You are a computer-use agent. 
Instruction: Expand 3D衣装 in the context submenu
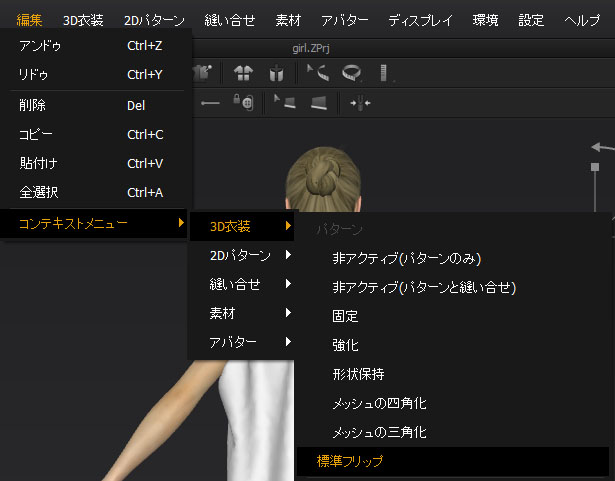[242, 226]
